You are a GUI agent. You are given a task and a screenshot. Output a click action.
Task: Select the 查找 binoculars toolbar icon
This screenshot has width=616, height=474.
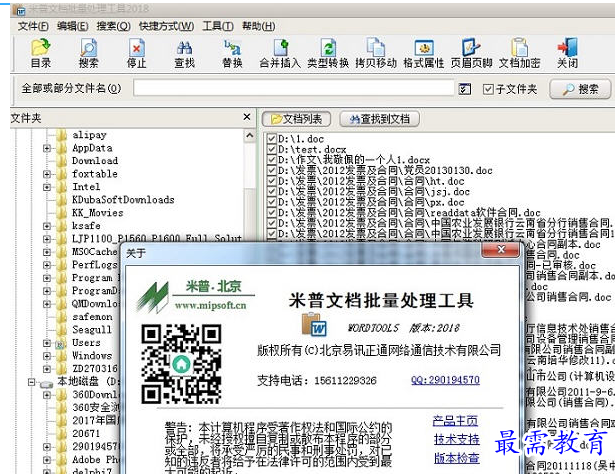[x=184, y=53]
